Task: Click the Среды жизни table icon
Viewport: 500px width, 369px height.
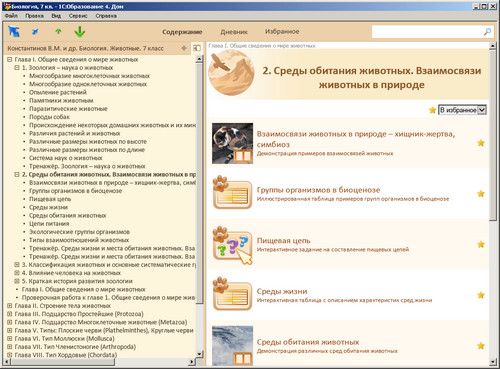Action: pyautogui.click(x=232, y=294)
